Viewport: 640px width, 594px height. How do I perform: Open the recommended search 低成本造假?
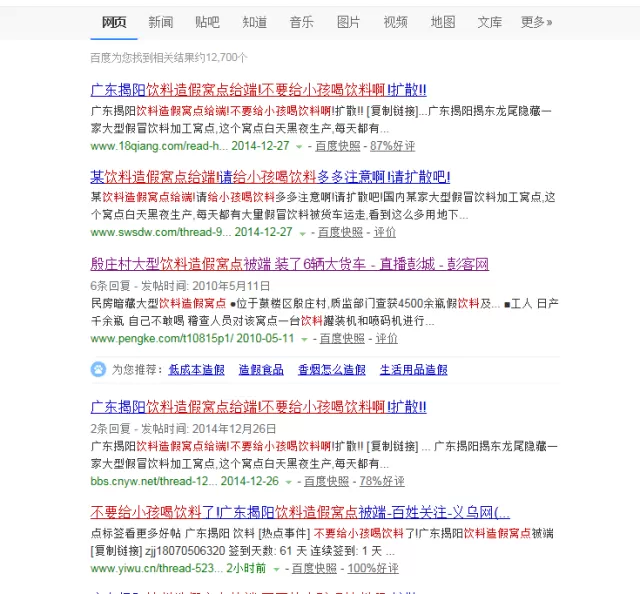click(x=197, y=370)
